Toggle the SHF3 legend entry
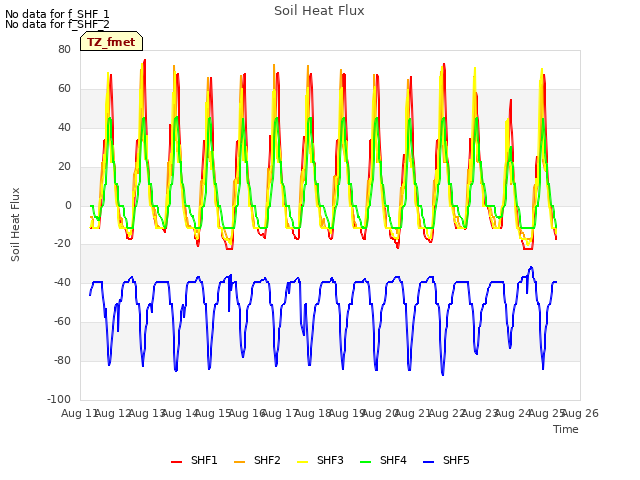The width and height of the screenshot is (640, 480). click(320, 460)
